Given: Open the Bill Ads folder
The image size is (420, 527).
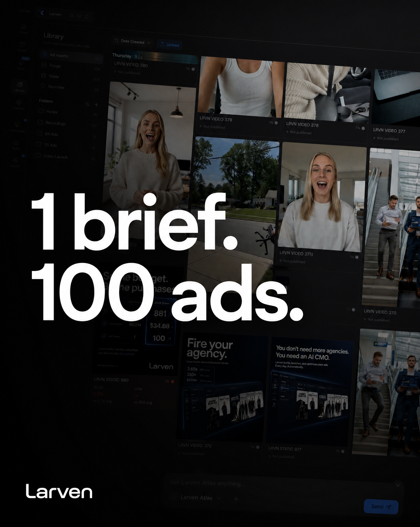Looking at the screenshot, I should (66, 135).
